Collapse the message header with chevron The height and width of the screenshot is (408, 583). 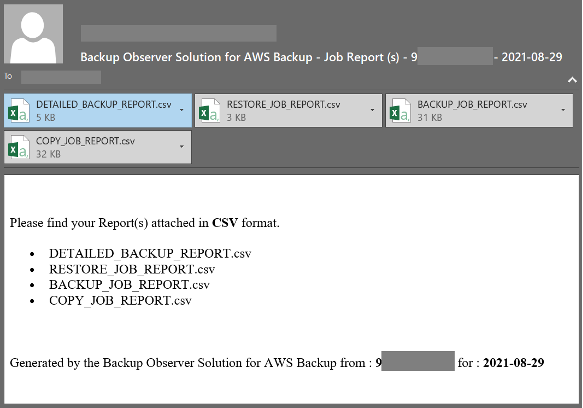coord(572,80)
